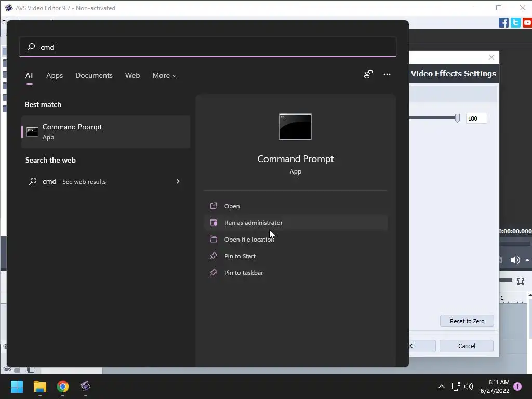Choose Open file location
The width and height of the screenshot is (532, 399).
coord(296,239)
